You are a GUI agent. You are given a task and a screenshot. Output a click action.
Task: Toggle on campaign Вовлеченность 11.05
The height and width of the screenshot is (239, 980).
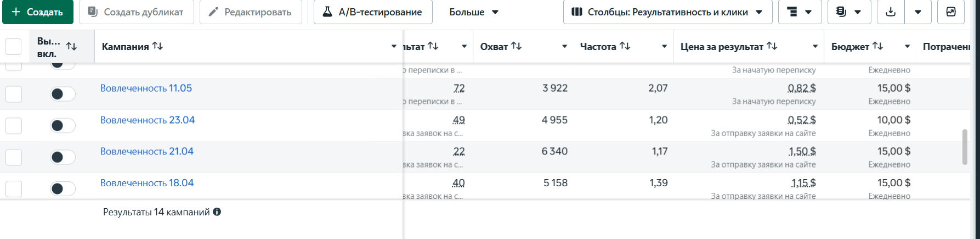63,94
